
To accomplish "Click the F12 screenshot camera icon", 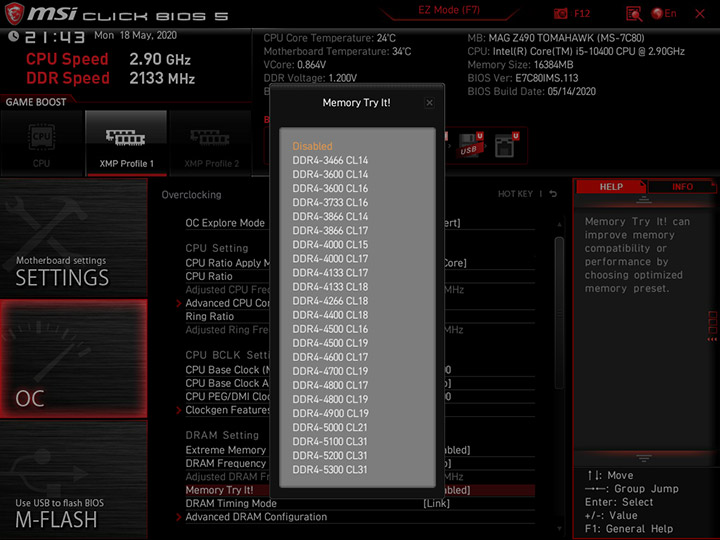I will (560, 13).
